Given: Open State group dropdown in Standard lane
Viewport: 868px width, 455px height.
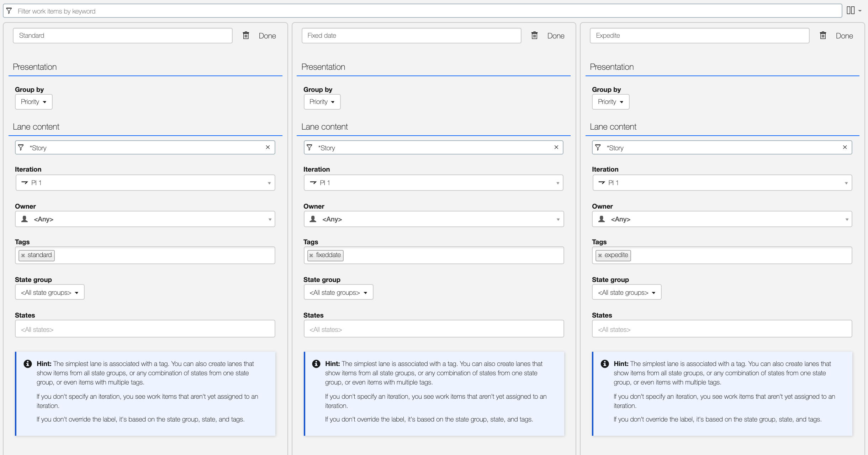Looking at the screenshot, I should [50, 292].
